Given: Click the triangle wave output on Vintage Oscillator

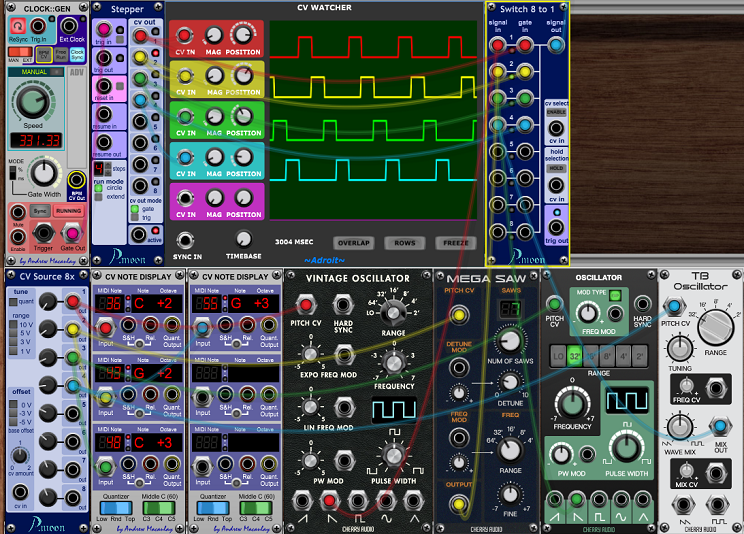Looking at the screenshot, I should click(x=414, y=501).
